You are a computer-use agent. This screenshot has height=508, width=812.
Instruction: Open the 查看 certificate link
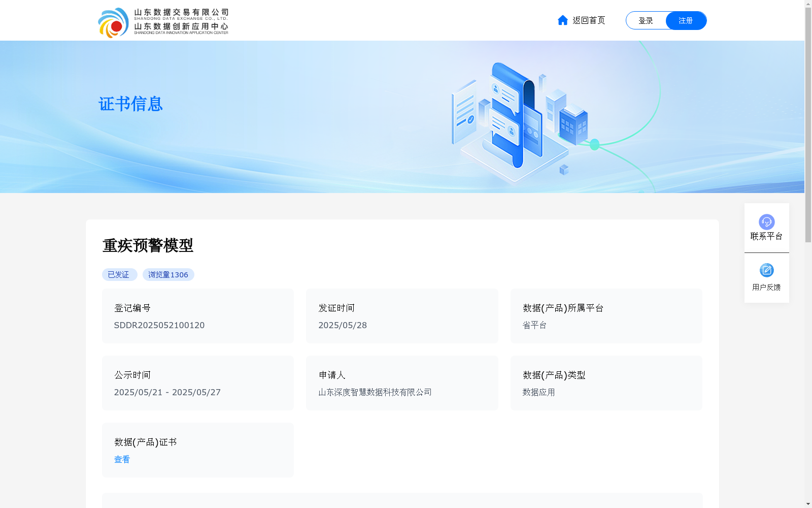point(122,459)
